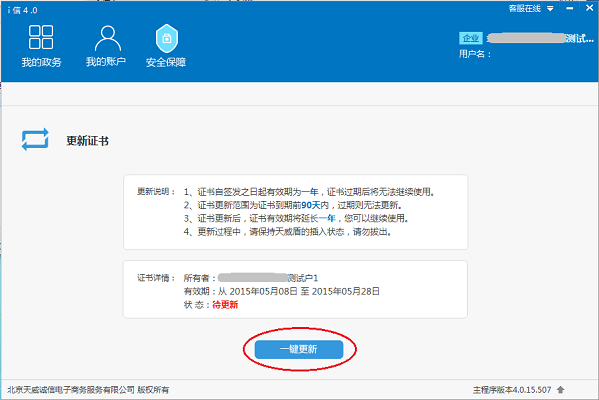
Task: Select the 我的账户 label text
Action: click(x=106, y=62)
